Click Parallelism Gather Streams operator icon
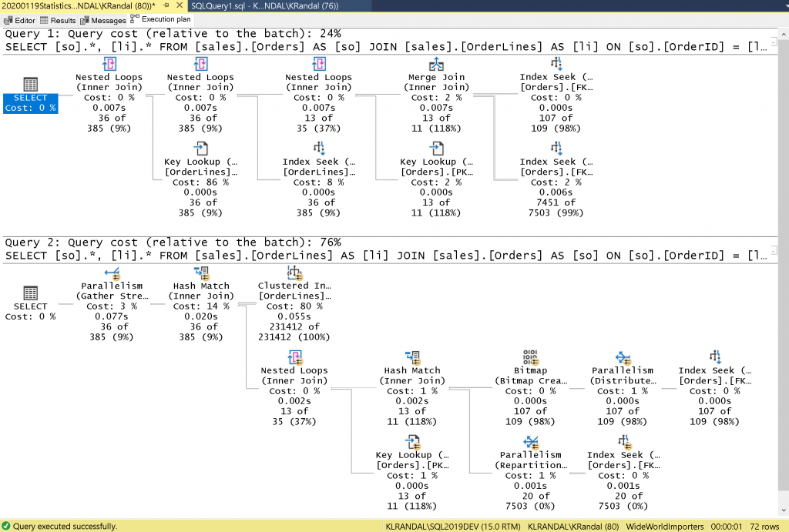789x532 pixels. tap(112, 273)
